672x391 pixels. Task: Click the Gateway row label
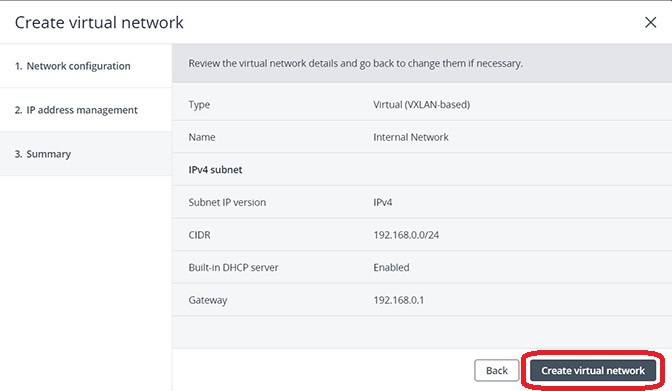(208, 301)
